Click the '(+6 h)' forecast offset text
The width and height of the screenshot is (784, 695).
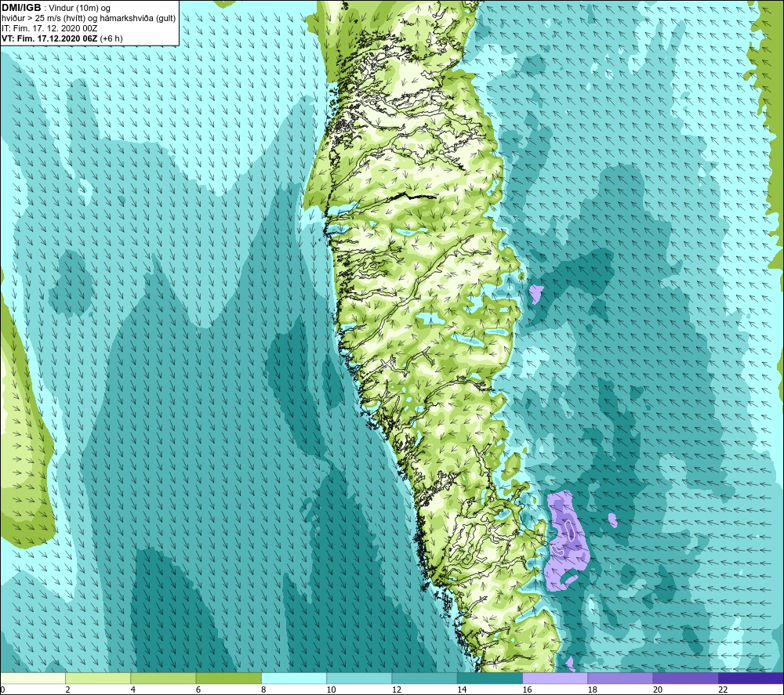111,38
